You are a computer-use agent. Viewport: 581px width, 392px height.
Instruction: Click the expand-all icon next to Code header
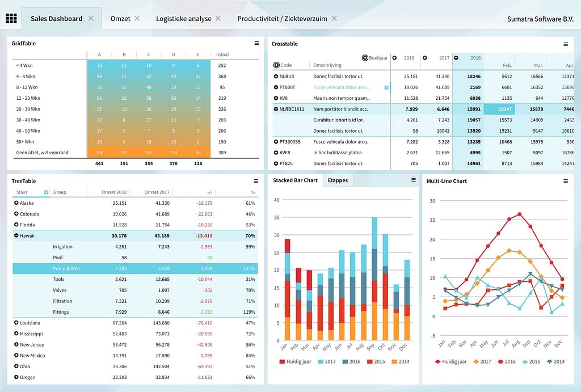coord(276,65)
